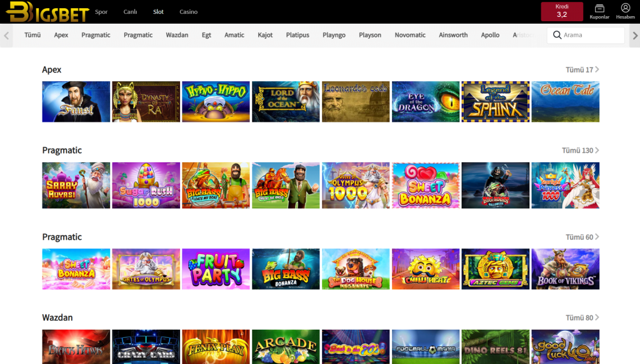Click the Arama search field
The image size is (640, 364).
point(591,36)
